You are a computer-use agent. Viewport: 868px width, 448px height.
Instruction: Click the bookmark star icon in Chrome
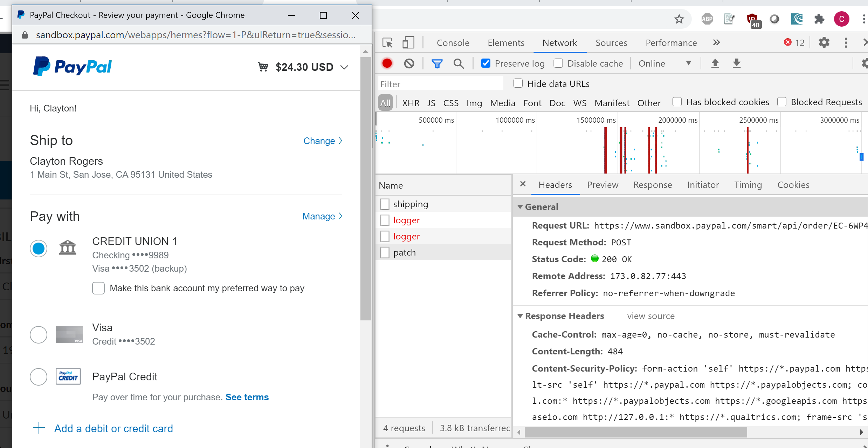click(679, 19)
